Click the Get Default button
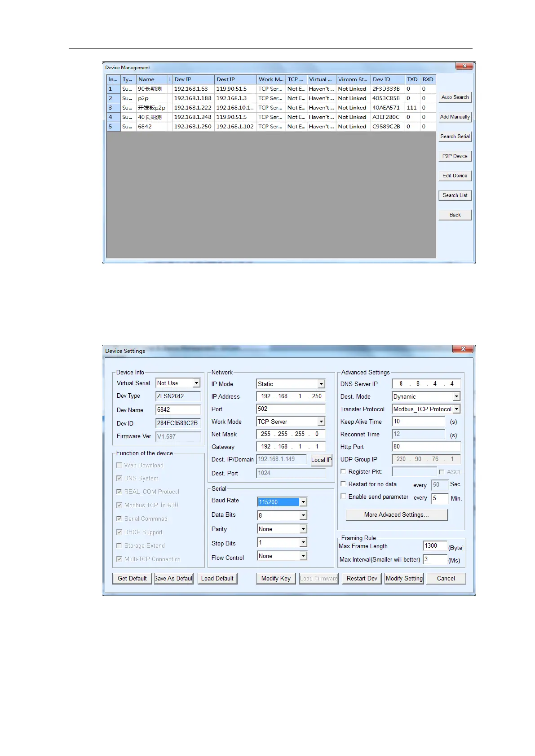Image resolution: width=535 pixels, height=756 pixels. (x=132, y=579)
